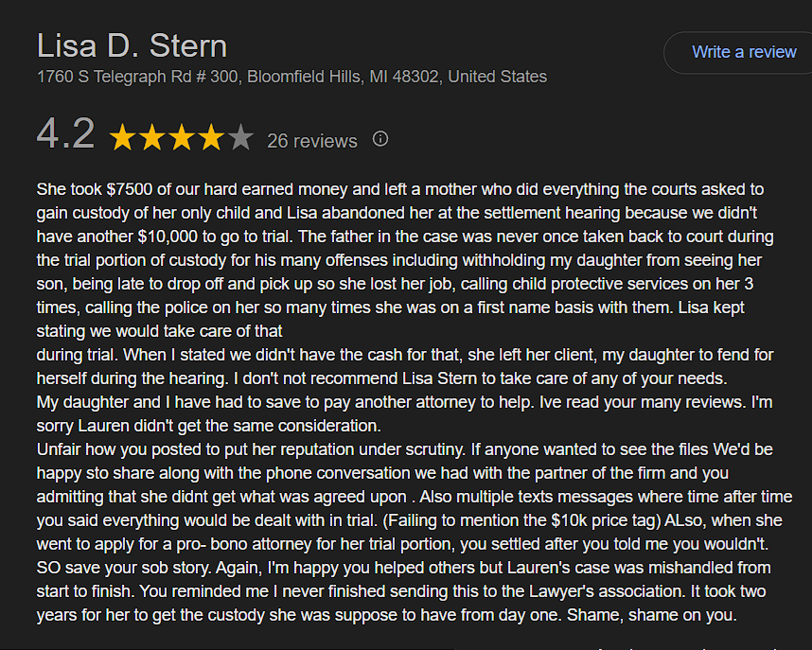Screen dimensions: 812x650
Task: Click the gray fifth rating star
Action: coord(240,138)
